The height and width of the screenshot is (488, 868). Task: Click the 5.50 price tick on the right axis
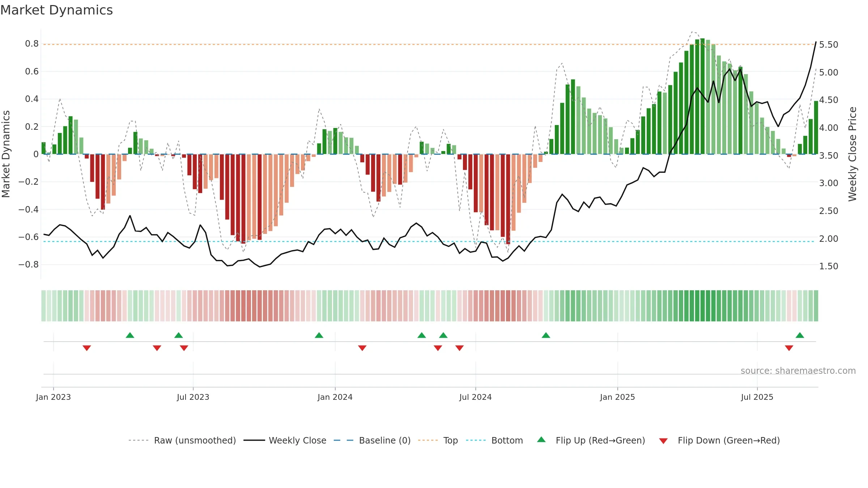[829, 44]
